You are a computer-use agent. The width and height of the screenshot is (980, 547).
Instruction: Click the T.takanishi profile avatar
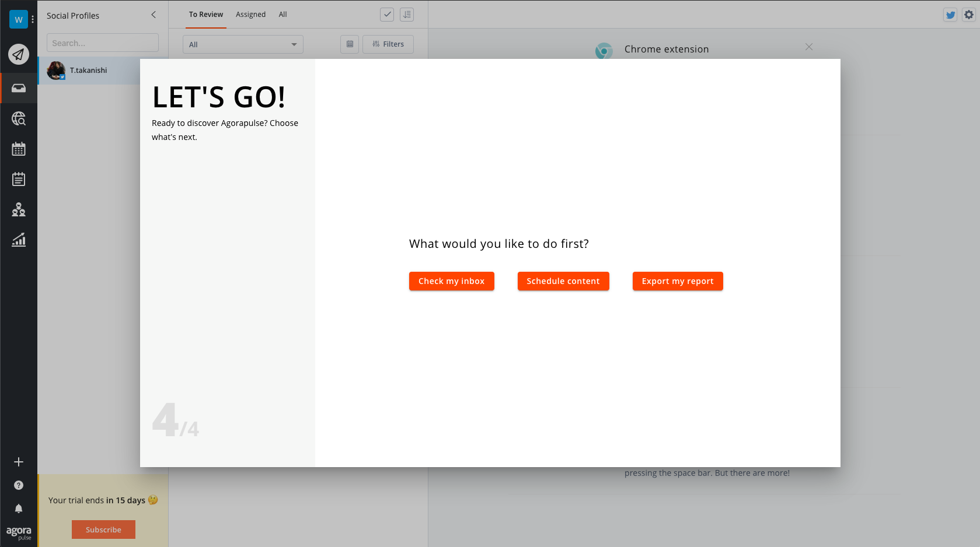56,71
